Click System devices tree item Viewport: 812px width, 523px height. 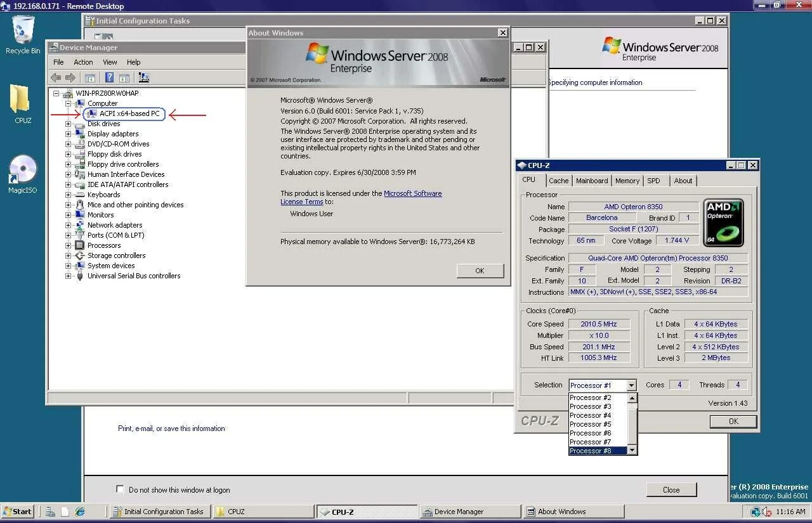pyautogui.click(x=111, y=266)
